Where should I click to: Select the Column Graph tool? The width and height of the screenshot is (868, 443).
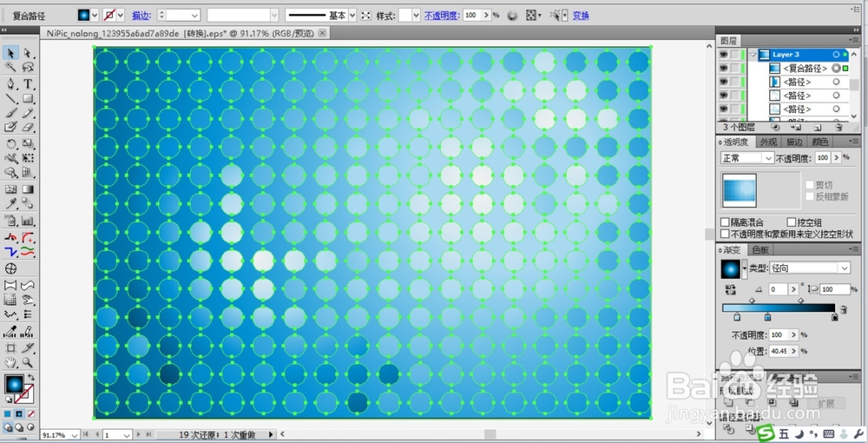pos(28,221)
